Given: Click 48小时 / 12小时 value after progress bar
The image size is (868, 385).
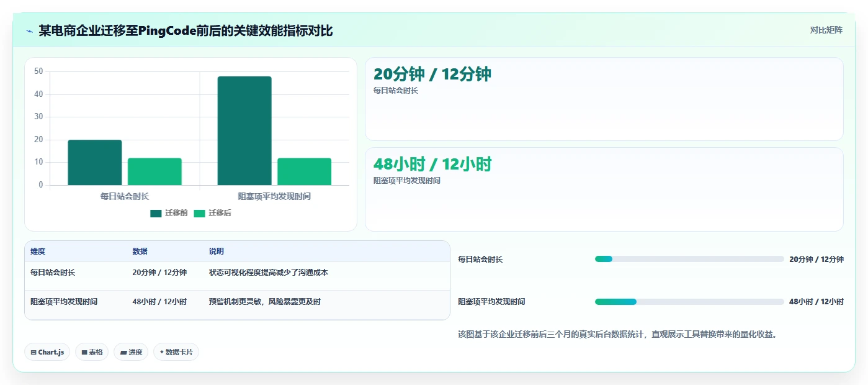Looking at the screenshot, I should coord(817,302).
